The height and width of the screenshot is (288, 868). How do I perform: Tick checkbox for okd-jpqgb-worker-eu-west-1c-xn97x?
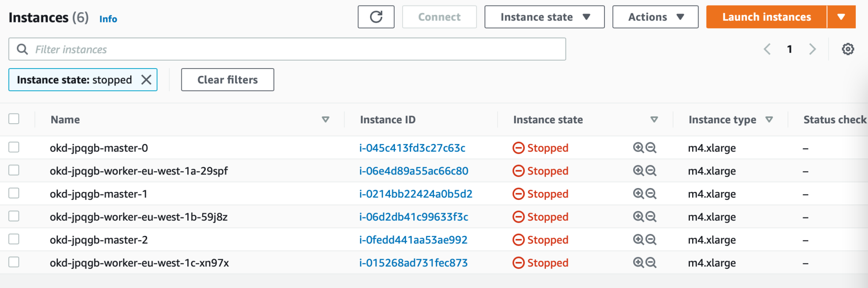pos(14,262)
